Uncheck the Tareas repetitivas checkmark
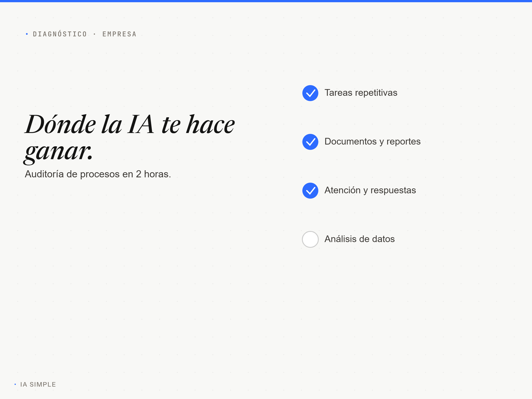Screen dimensions: 532x399 click(x=310, y=93)
